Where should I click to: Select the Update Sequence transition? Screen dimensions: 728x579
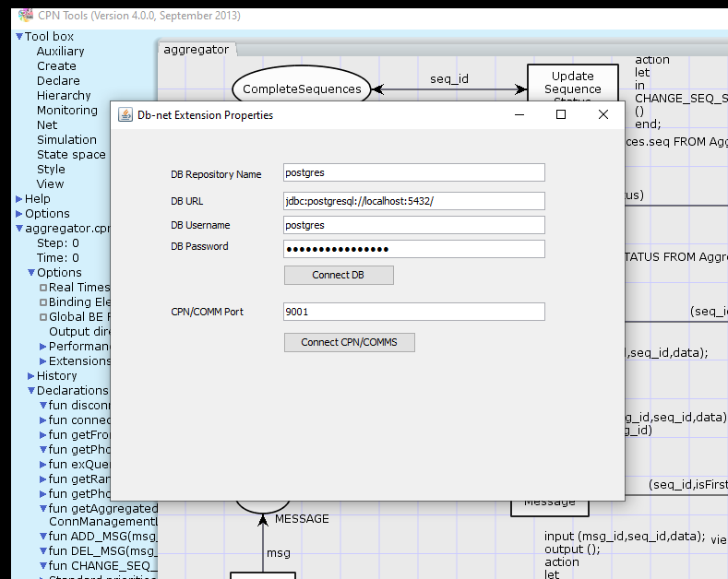pos(573,83)
